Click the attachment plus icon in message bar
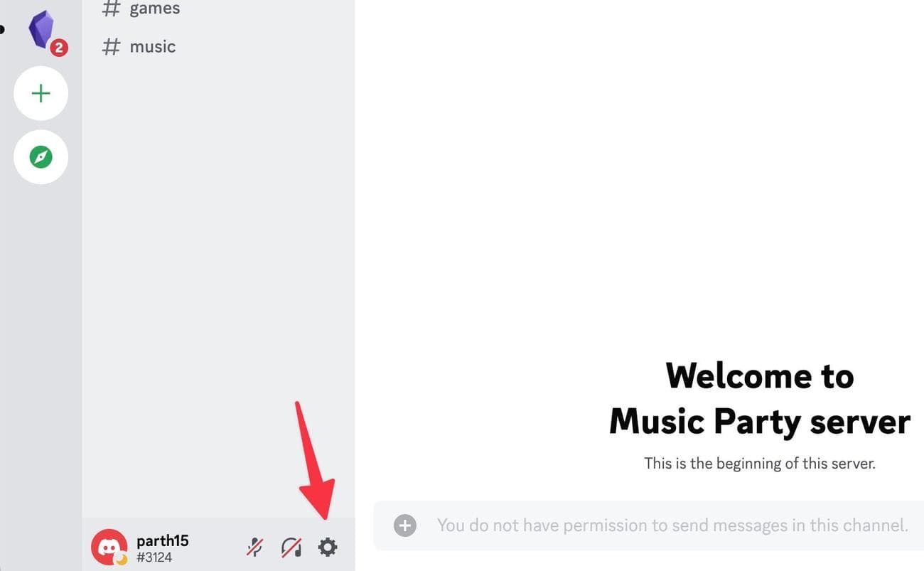The width and height of the screenshot is (924, 571). point(405,525)
